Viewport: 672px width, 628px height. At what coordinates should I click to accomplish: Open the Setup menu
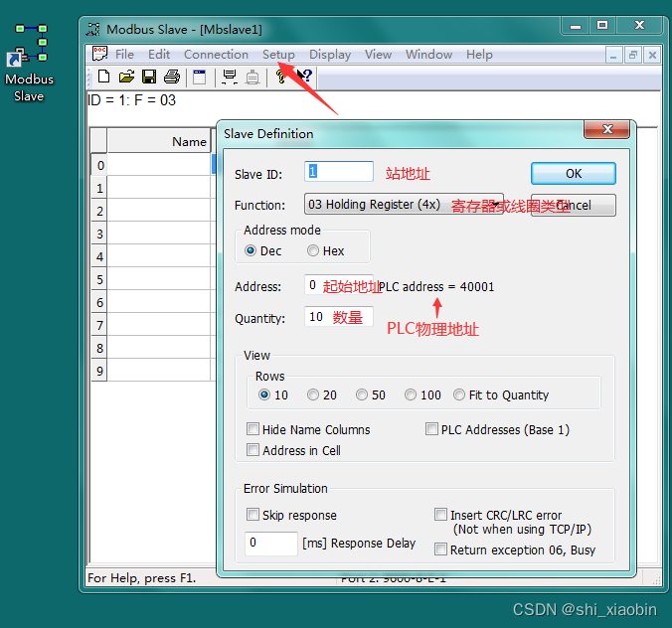(x=278, y=55)
